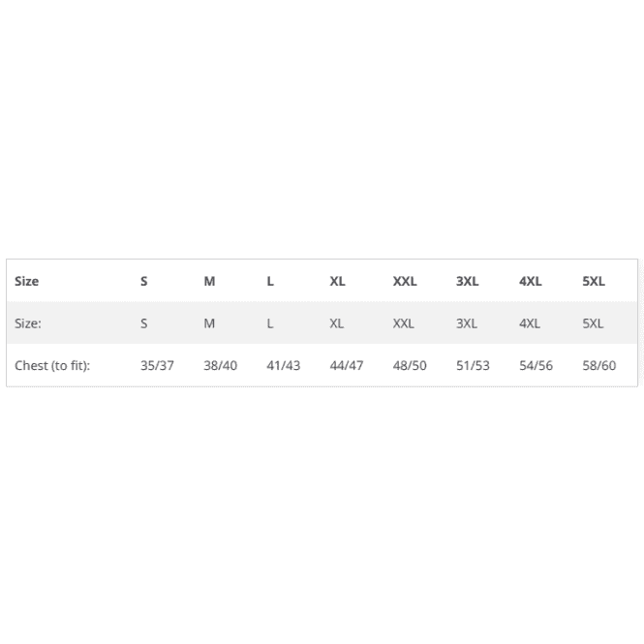This screenshot has width=644, height=644.
Task: Select the bold 5XL column header
Action: coord(594,282)
